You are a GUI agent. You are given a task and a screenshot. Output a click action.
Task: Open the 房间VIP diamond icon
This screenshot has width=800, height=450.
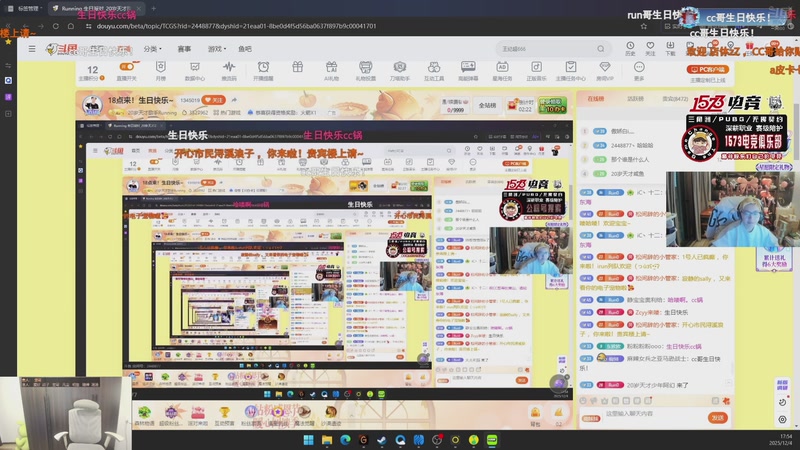(605, 71)
